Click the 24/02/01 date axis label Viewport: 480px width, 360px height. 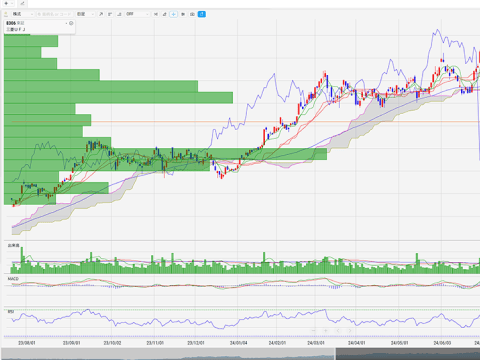click(277, 343)
